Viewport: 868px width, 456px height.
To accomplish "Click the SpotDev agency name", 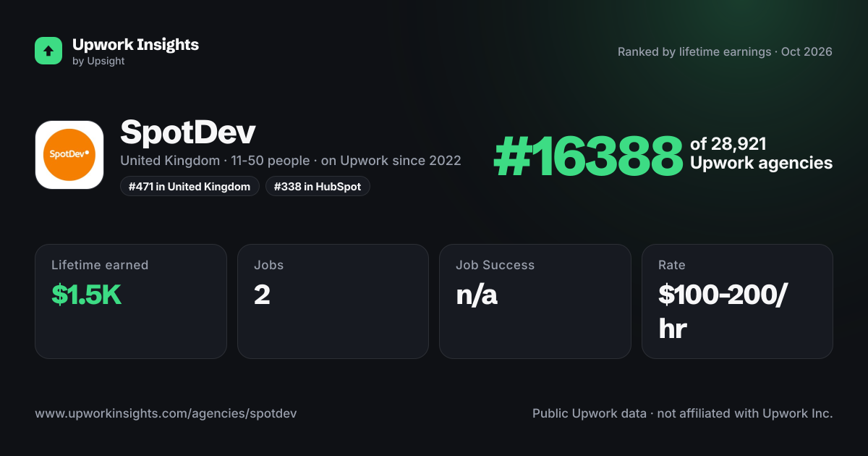I will point(188,132).
